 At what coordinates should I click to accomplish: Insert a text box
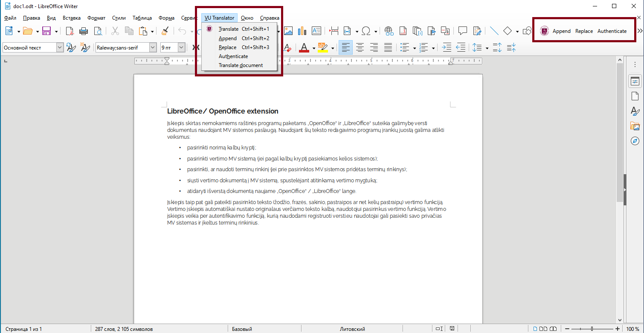(x=316, y=31)
